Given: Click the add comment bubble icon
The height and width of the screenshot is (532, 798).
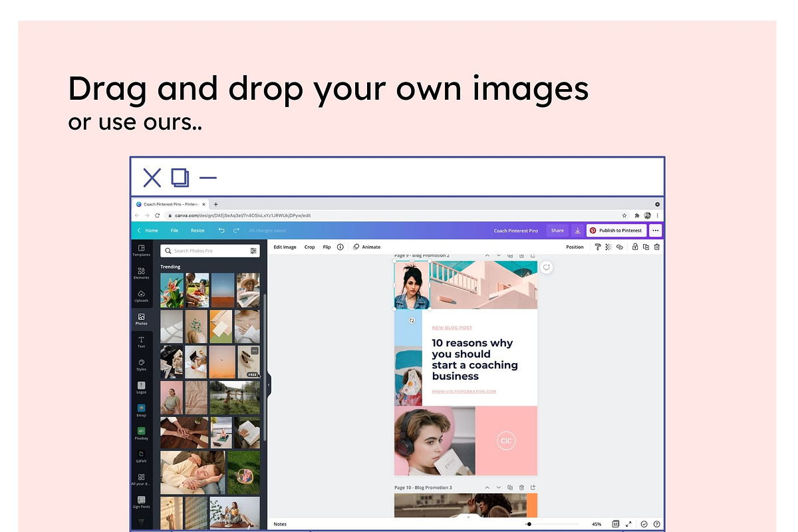Looking at the screenshot, I should [x=546, y=267].
